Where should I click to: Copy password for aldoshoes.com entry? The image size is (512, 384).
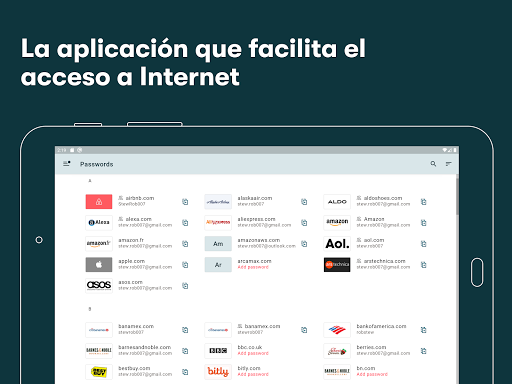(423, 202)
